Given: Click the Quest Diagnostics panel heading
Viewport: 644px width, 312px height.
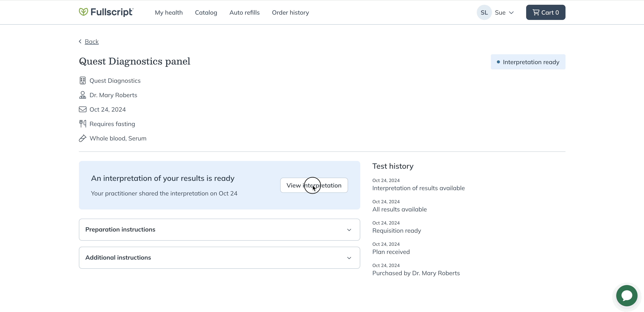Looking at the screenshot, I should click(135, 61).
